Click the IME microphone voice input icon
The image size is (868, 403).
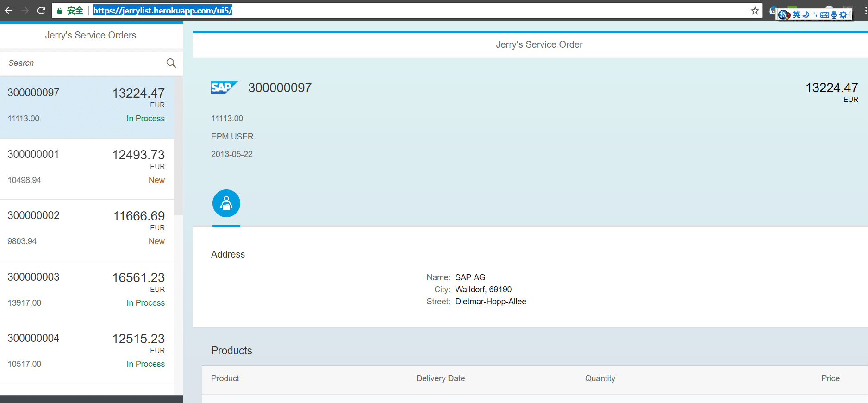tap(834, 15)
